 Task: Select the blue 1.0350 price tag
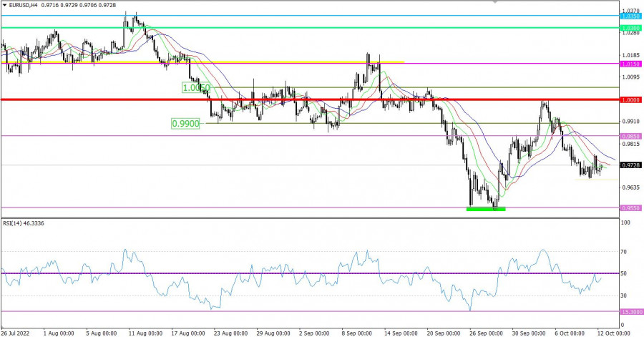click(630, 16)
